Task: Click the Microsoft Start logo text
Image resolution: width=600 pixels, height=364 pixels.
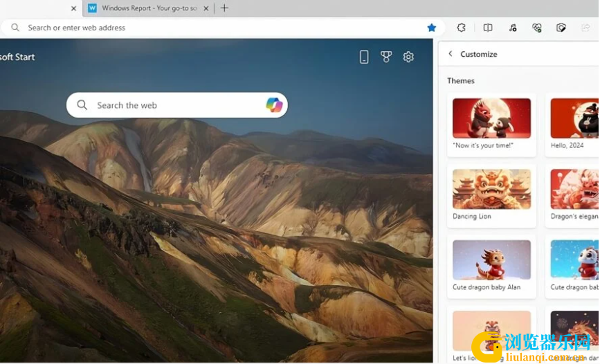Action: [x=17, y=57]
